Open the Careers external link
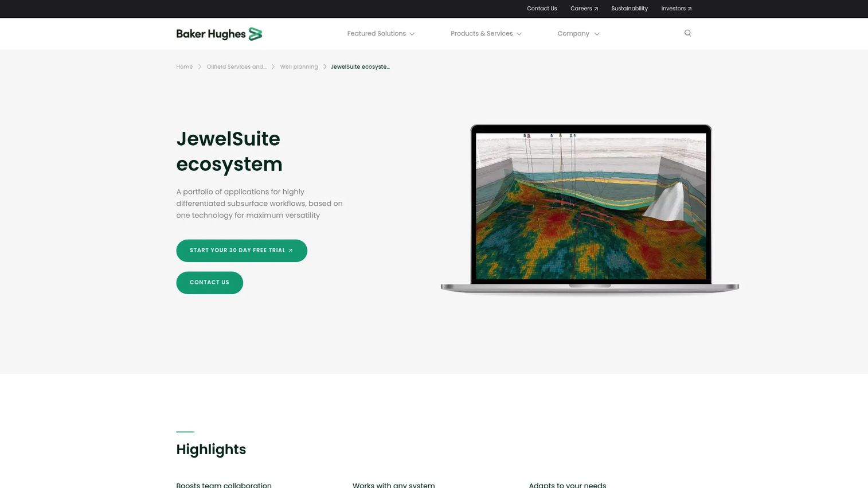The width and height of the screenshot is (868, 488). (584, 9)
